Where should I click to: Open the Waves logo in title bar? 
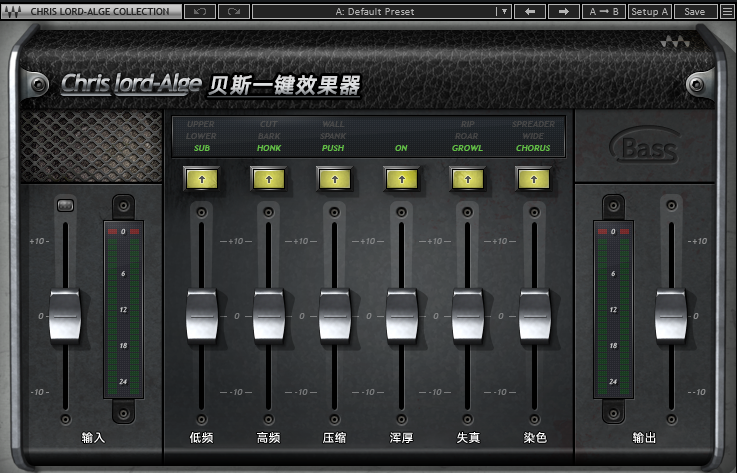[x=13, y=12]
